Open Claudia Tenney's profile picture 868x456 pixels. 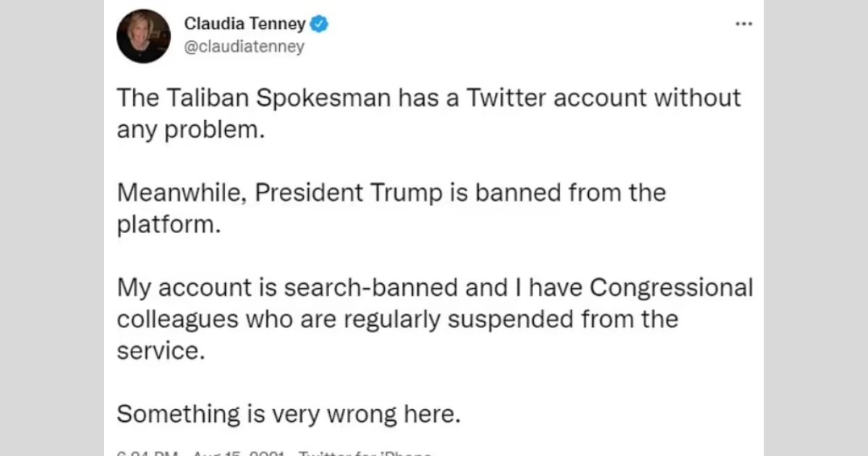click(x=144, y=36)
